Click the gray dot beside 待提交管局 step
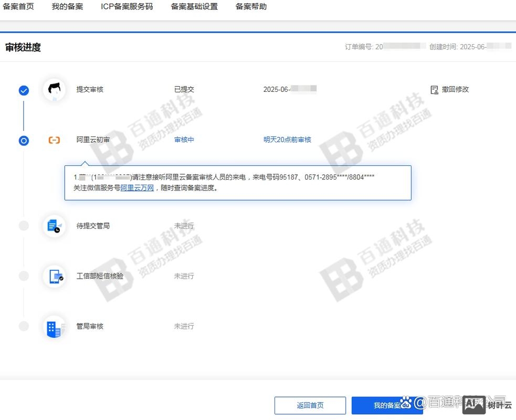 point(23,225)
